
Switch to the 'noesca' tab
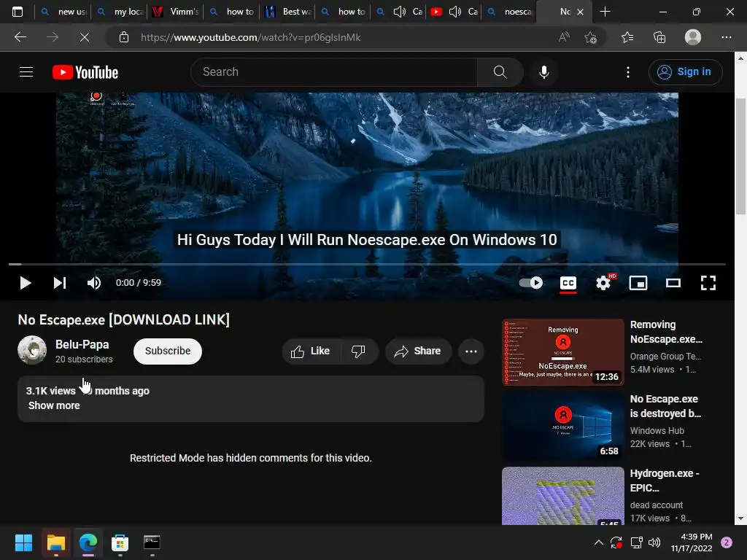[510, 12]
